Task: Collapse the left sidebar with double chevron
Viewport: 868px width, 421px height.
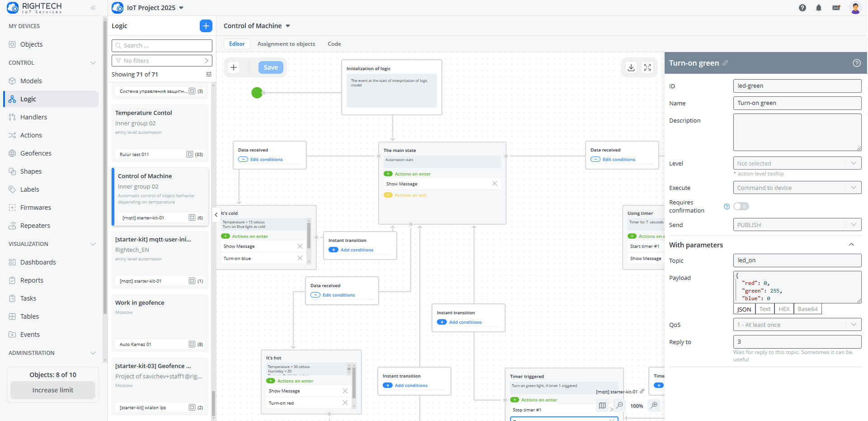Action: click(x=93, y=8)
